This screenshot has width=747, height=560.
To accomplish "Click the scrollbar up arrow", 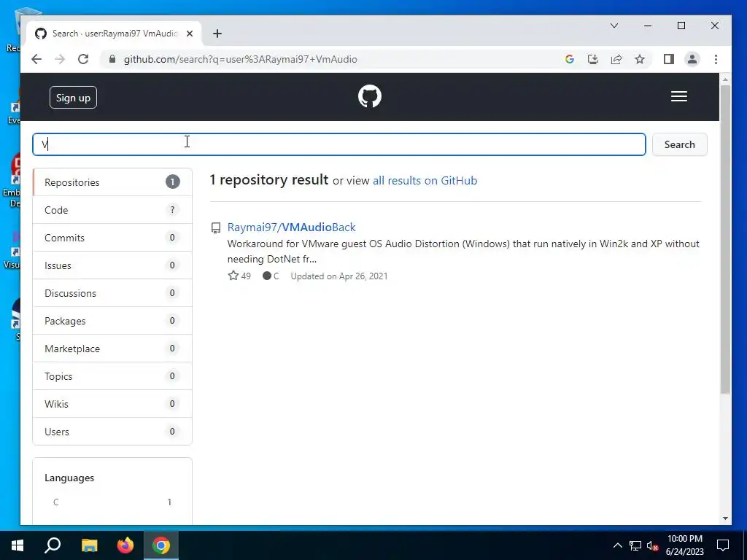I will coord(725,79).
